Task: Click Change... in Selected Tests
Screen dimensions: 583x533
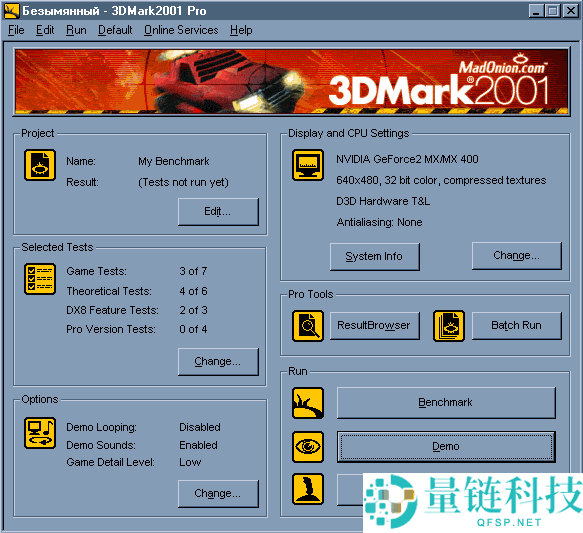Action: [218, 362]
